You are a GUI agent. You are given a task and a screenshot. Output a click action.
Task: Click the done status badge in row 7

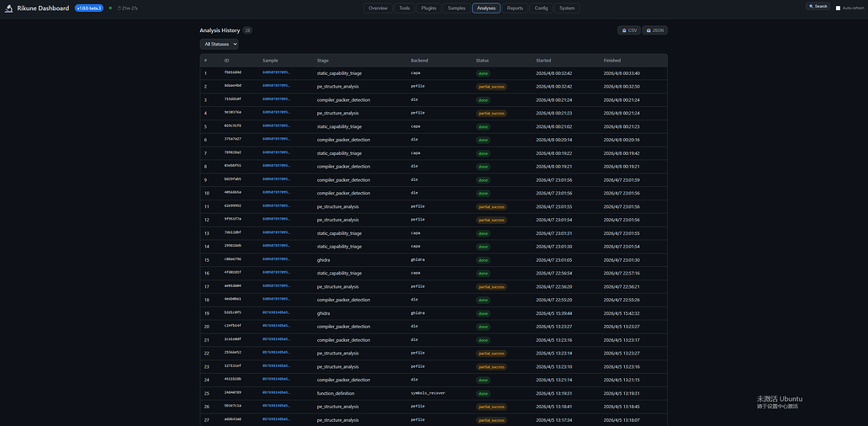click(483, 153)
